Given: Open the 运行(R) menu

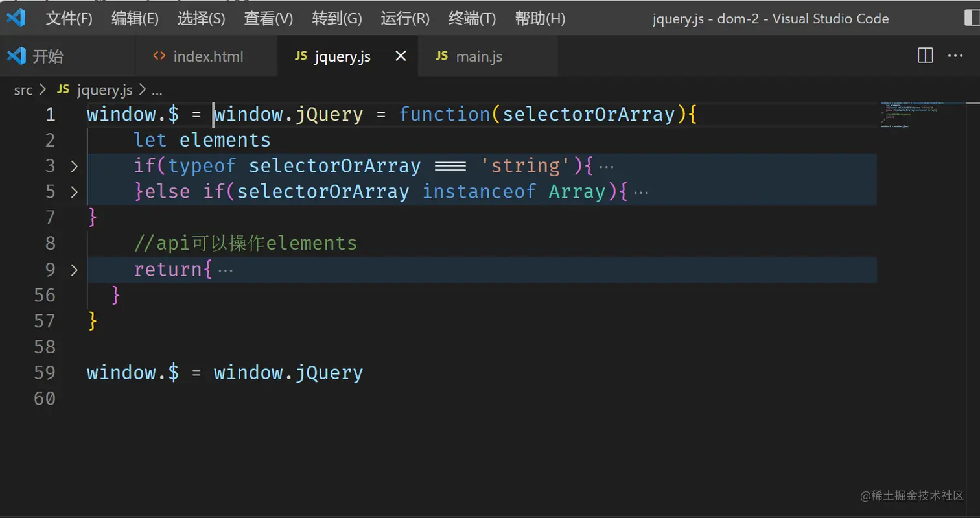Looking at the screenshot, I should [x=405, y=19].
